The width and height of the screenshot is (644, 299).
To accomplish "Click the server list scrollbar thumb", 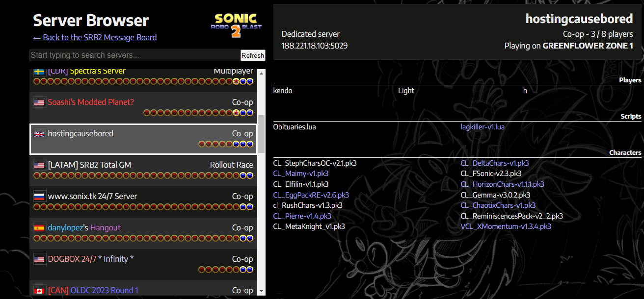I will [x=261, y=134].
